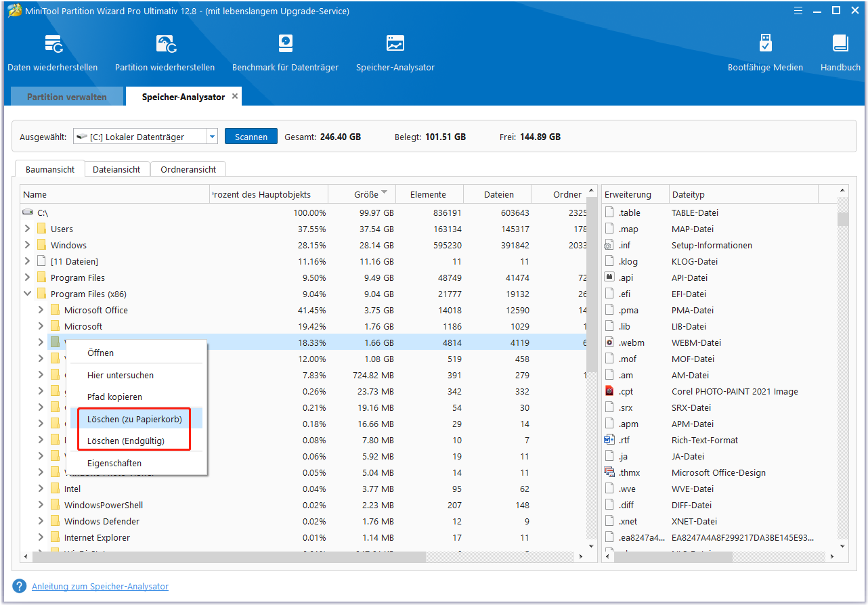Expand the Users folder

(x=27, y=229)
